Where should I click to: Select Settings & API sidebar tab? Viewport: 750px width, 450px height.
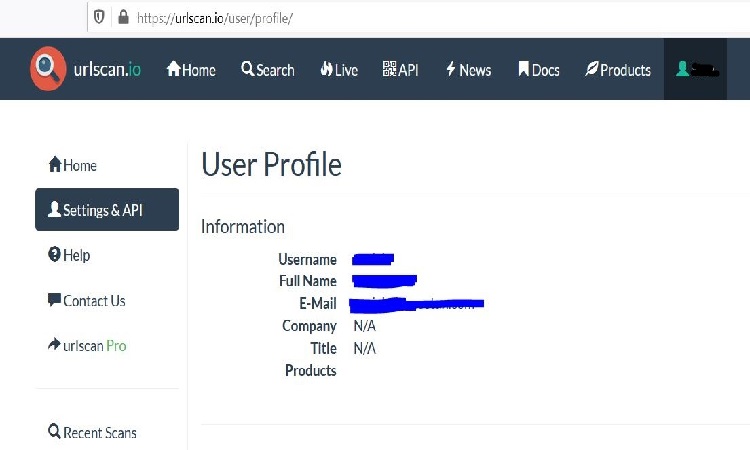(107, 209)
